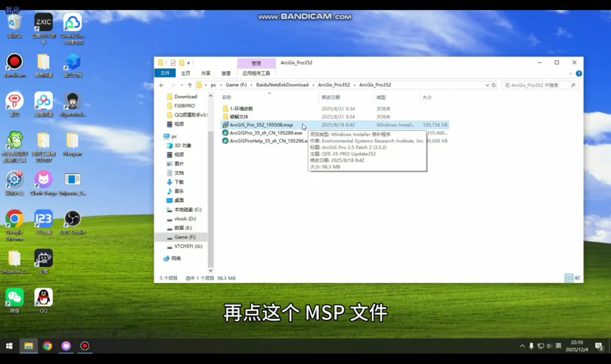Viewport: 611px width, 364px height.
Task: Open the 应用程序工具 ribbon tab
Action: (256, 73)
